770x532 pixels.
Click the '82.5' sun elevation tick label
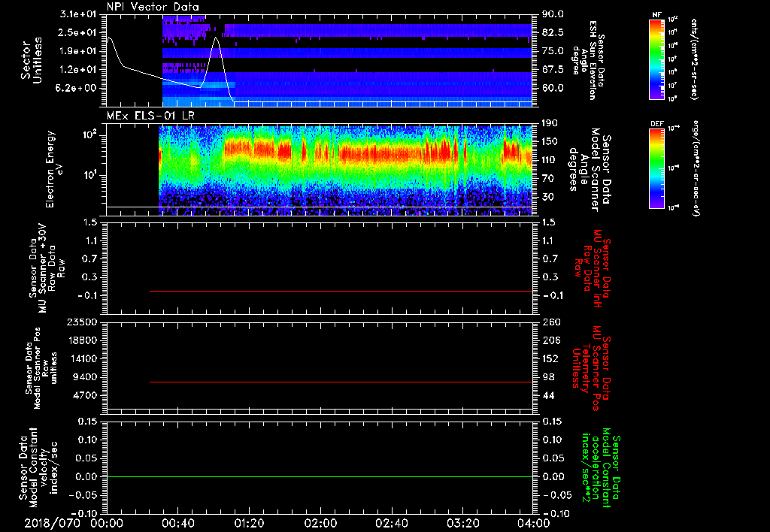point(553,32)
